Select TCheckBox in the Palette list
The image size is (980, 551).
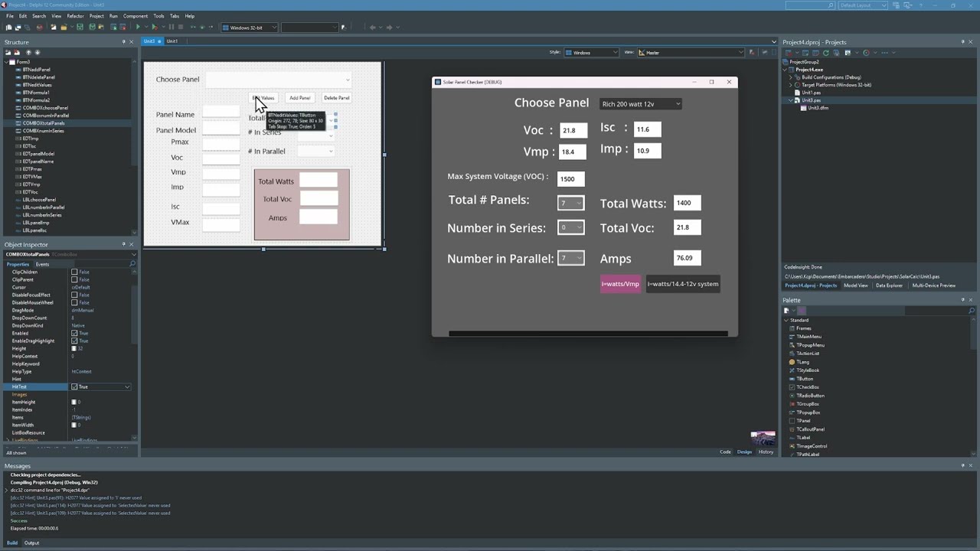(x=807, y=387)
